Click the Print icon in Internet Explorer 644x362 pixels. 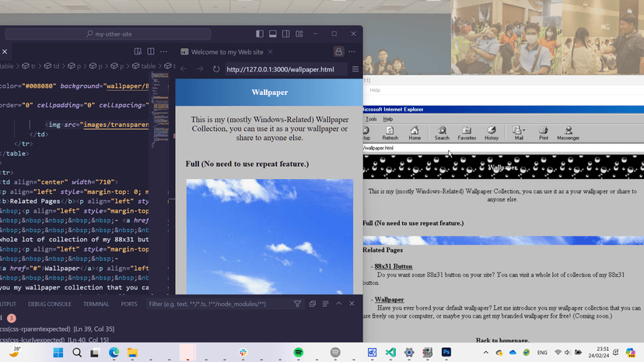point(544,132)
